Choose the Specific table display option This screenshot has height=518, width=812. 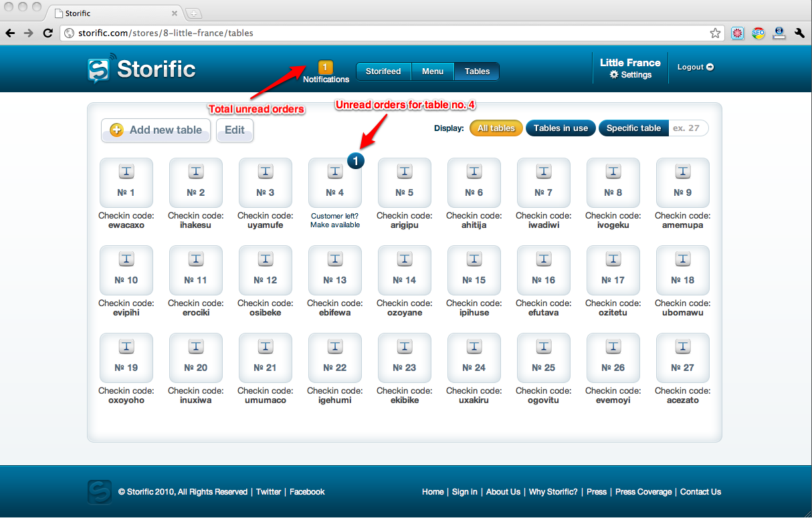[x=633, y=128]
